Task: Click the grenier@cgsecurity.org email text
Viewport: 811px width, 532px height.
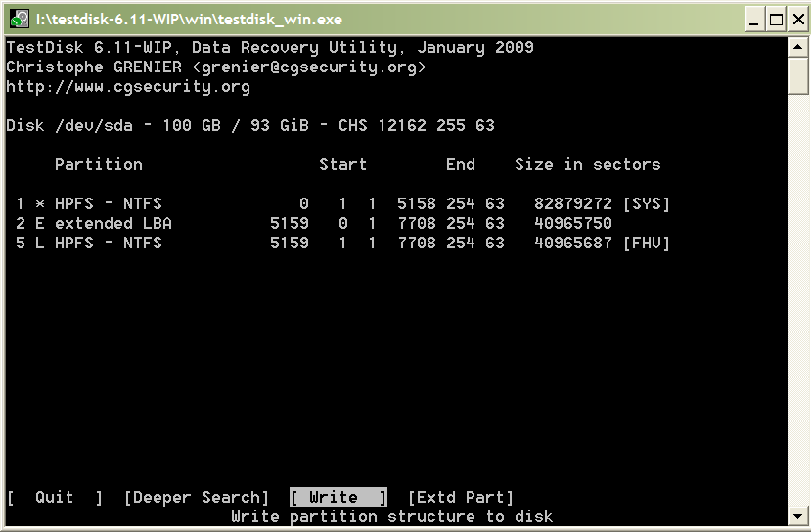Action: click(x=309, y=67)
